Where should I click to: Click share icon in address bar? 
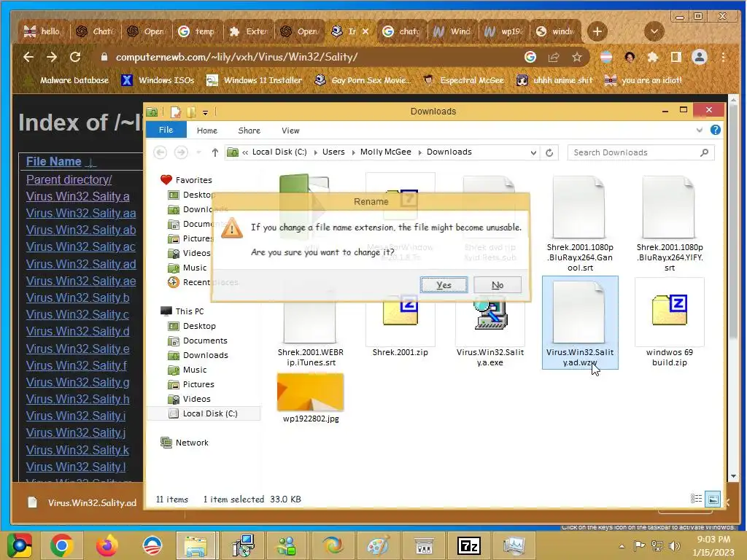click(x=554, y=57)
